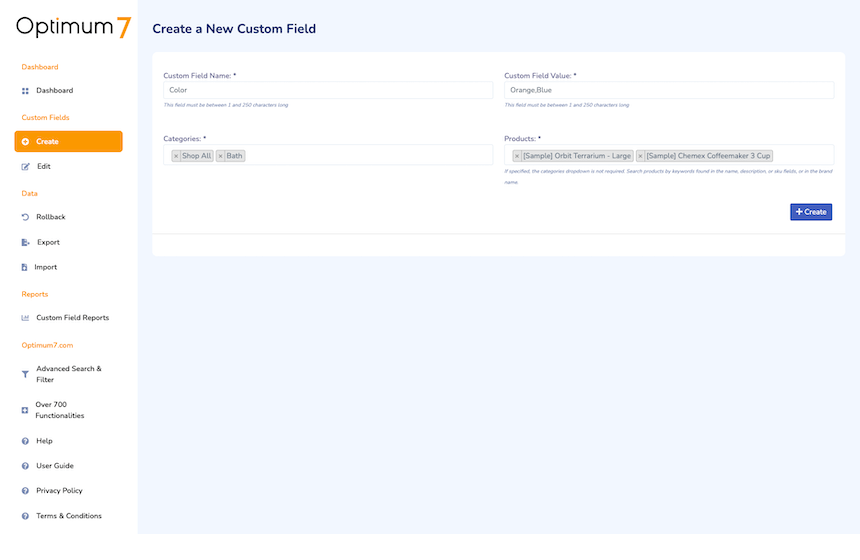
Task: Click the Custom Field Reports chart icon
Action: click(x=25, y=318)
